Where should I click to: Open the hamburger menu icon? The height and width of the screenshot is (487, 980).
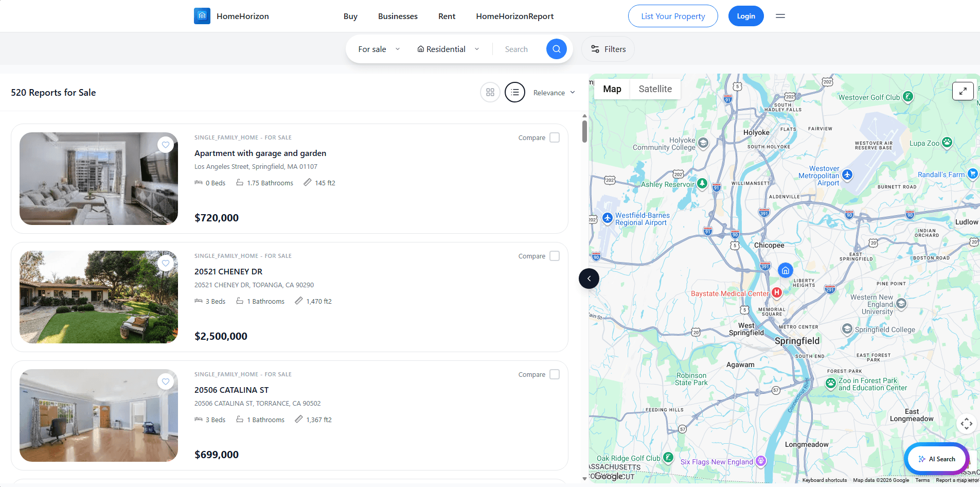[780, 16]
